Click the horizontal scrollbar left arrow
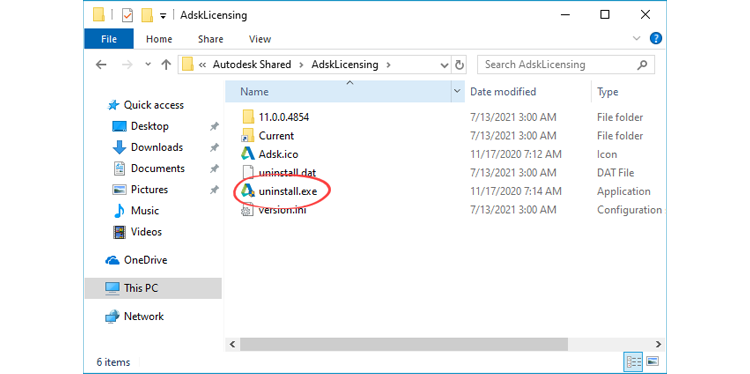This screenshot has height=374, width=750. [x=233, y=344]
